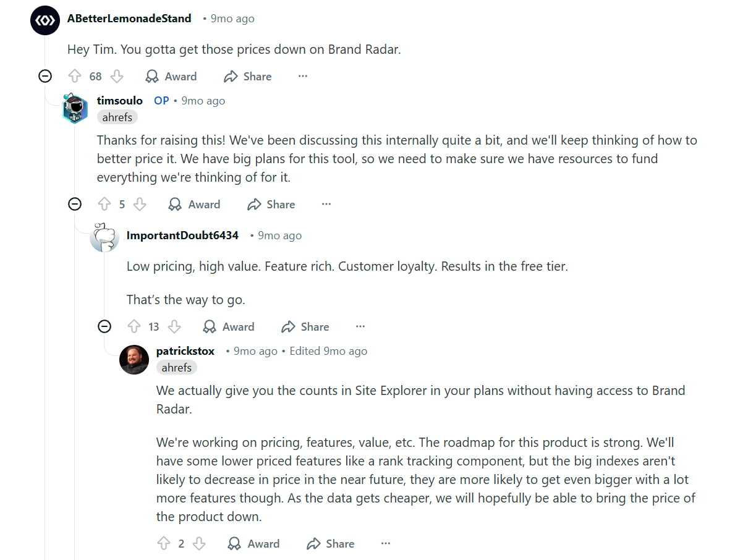
Task: Open the options menu on patrickstox's comment
Action: [x=385, y=543]
